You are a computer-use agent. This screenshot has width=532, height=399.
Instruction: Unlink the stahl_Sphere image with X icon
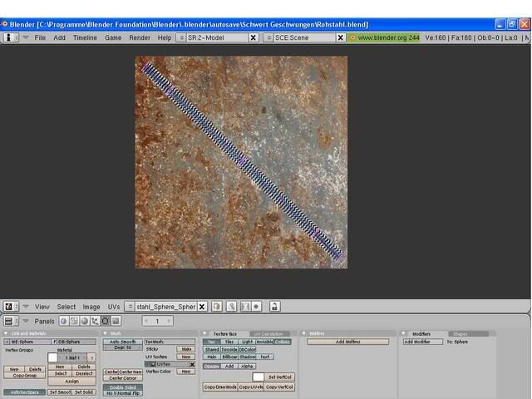pos(203,307)
